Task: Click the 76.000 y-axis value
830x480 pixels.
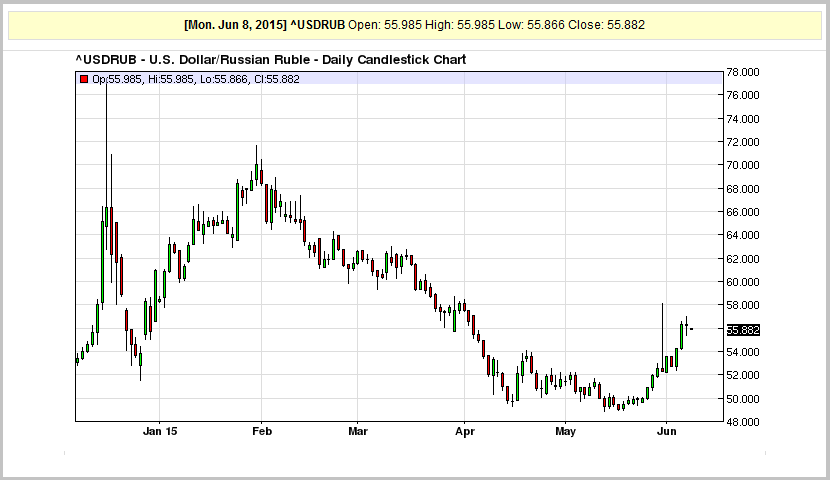Action: [x=743, y=95]
